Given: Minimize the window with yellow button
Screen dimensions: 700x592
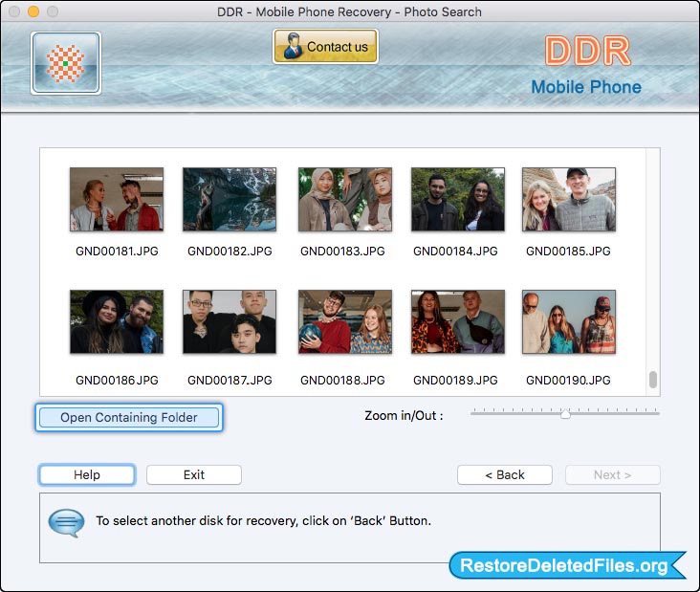Looking at the screenshot, I should (33, 11).
